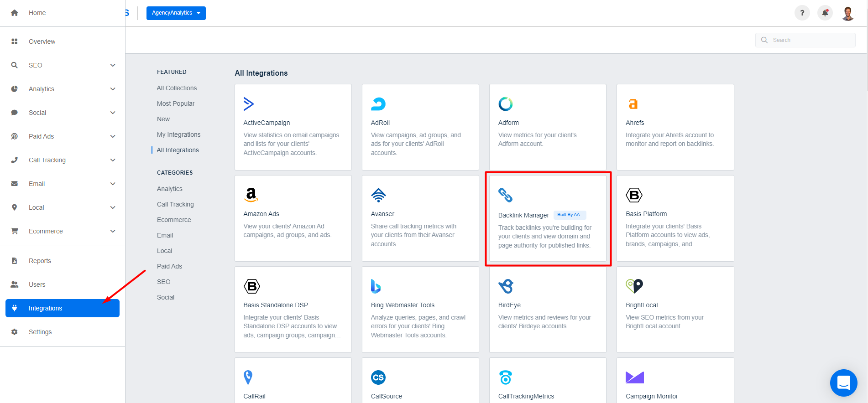
Task: Open notifications bell icon
Action: pyautogui.click(x=825, y=13)
